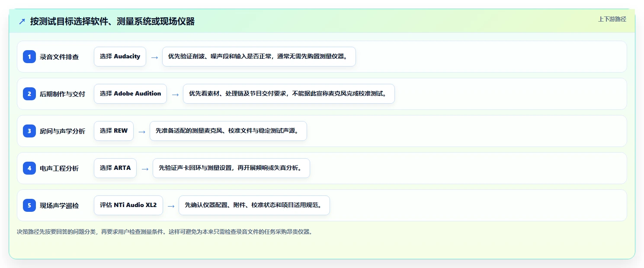Click the 电声工程分析 step label

click(59, 168)
